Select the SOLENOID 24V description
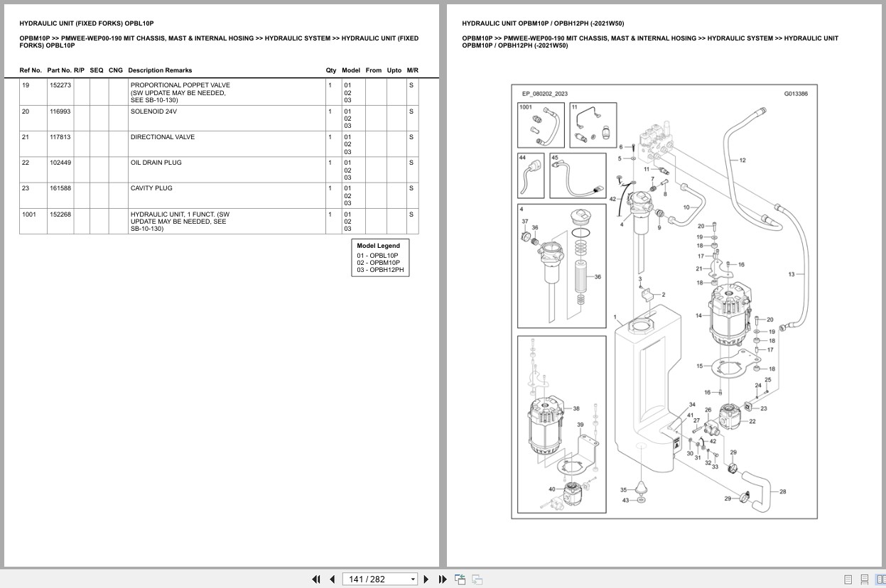 click(x=153, y=111)
